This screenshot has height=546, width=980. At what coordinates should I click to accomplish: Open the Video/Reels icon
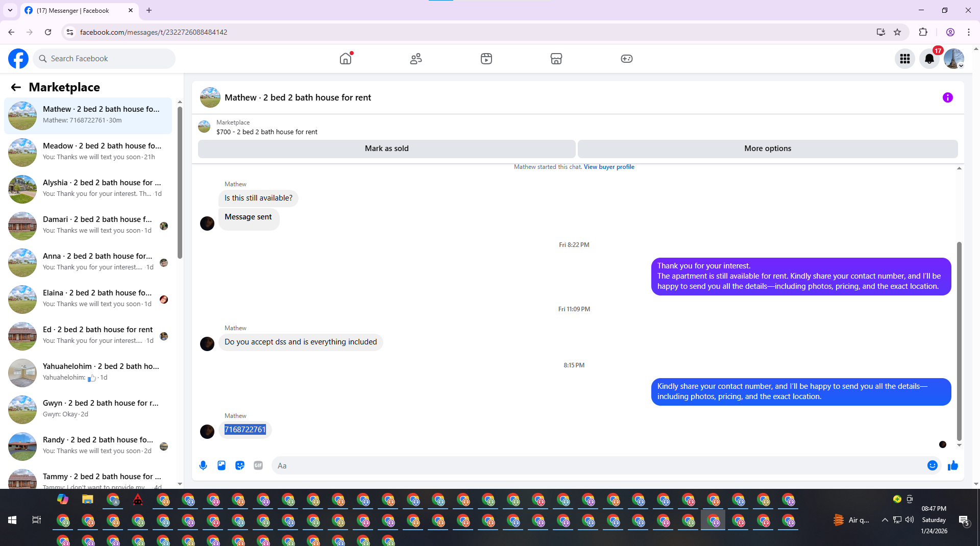click(x=486, y=59)
